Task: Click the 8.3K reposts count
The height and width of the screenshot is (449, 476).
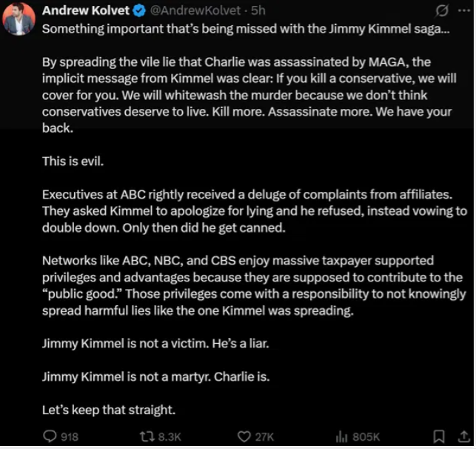Action: (x=170, y=437)
